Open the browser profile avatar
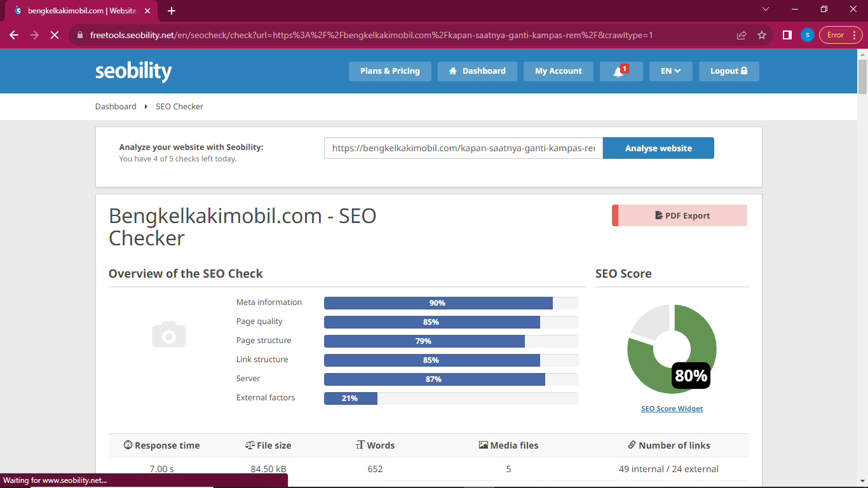868x488 pixels. click(x=807, y=35)
